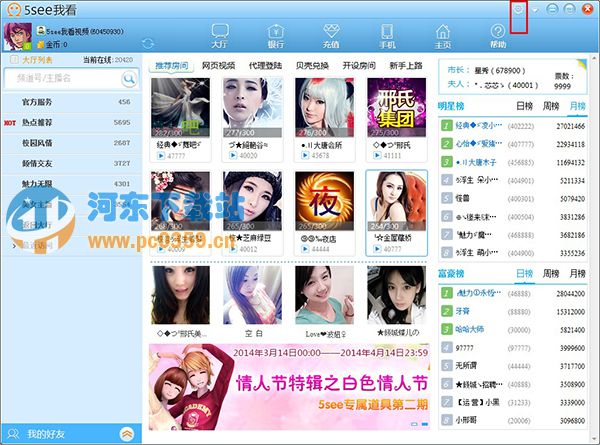Click play icon beside 47777
The height and width of the screenshot is (445, 600).
[161, 156]
